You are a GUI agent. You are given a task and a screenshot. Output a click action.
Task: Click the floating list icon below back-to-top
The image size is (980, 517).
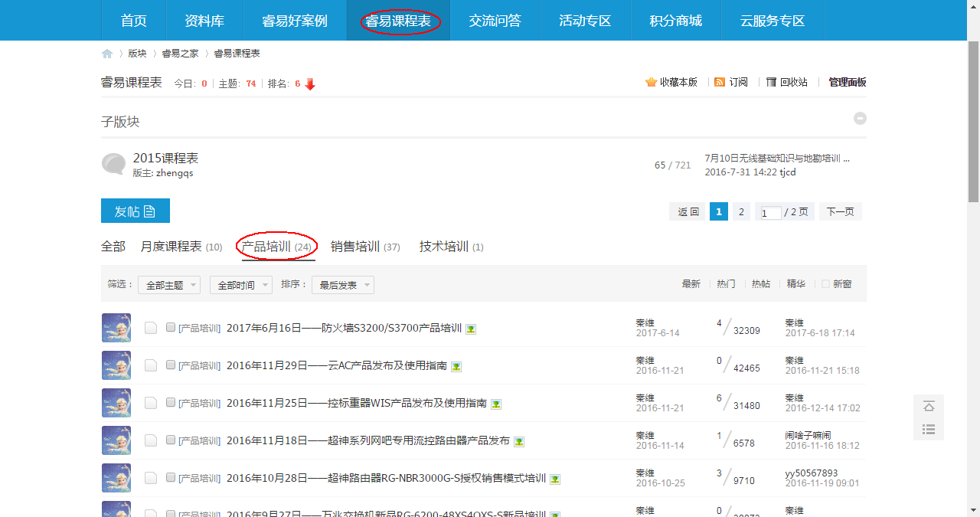pos(929,429)
